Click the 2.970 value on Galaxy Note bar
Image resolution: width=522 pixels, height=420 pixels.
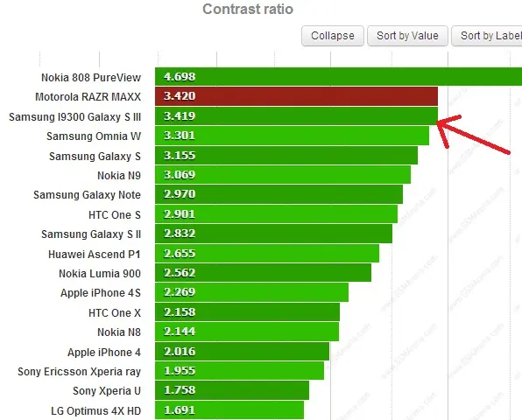(180, 194)
